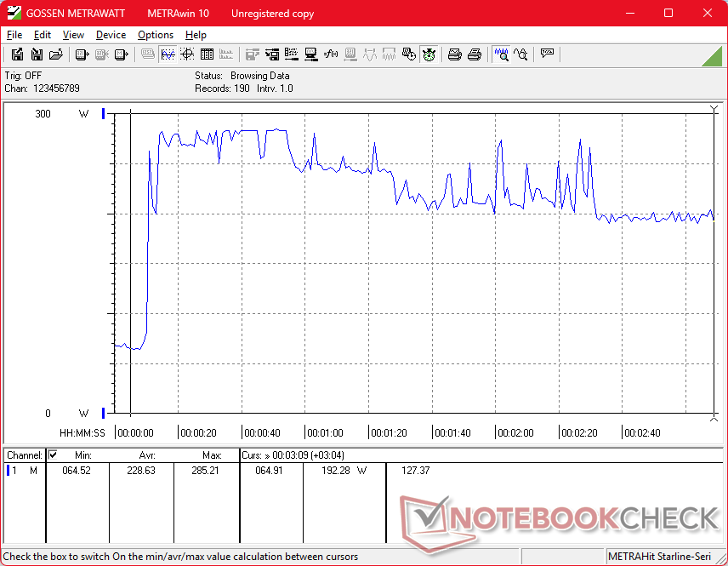Click the Records: 190 status text
Viewport: 728px width, 566px height.
222,89
